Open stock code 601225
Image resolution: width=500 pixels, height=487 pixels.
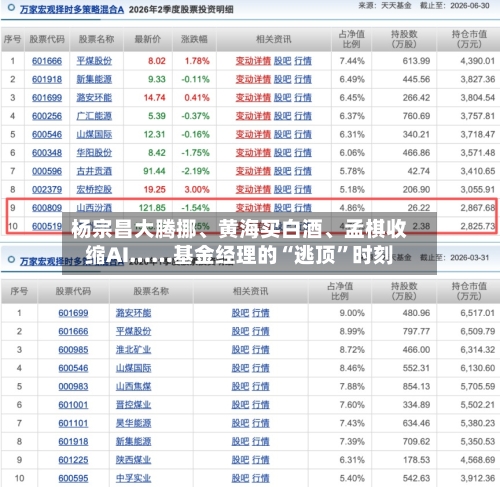[x=73, y=460]
